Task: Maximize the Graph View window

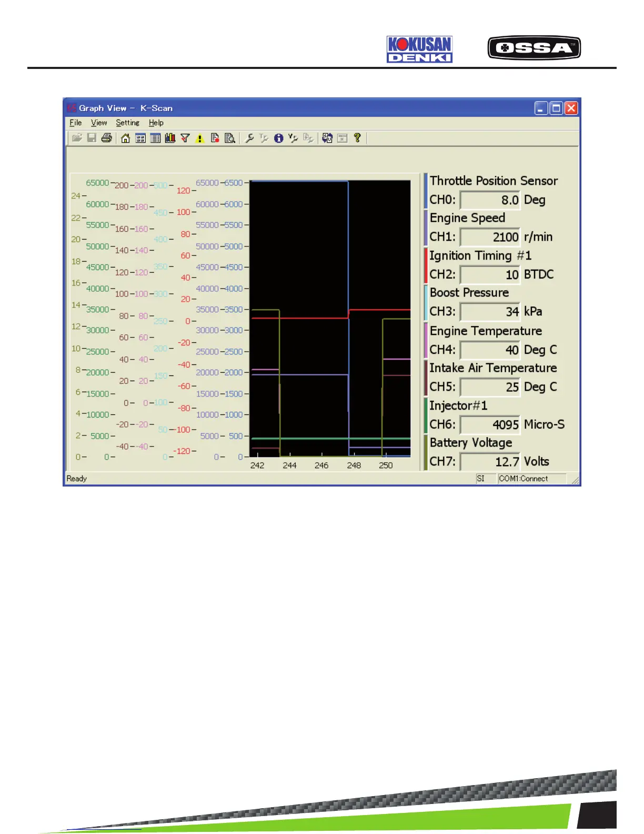Action: pos(556,108)
